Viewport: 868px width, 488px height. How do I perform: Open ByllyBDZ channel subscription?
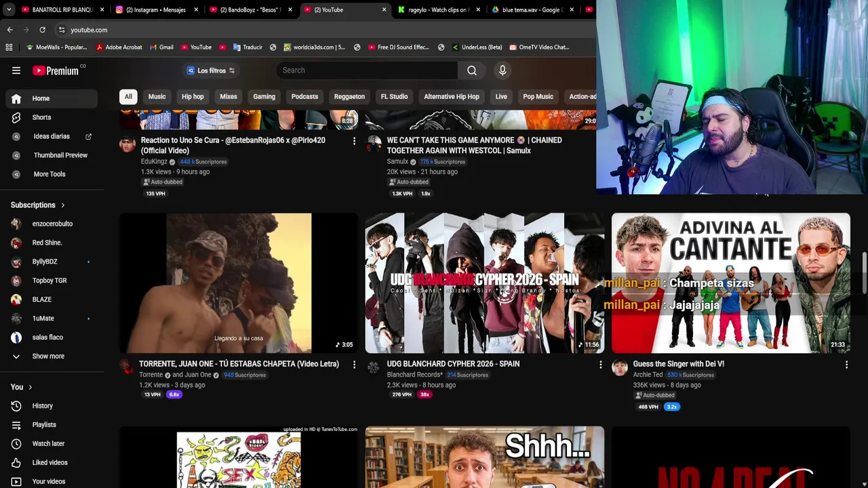click(x=52, y=262)
